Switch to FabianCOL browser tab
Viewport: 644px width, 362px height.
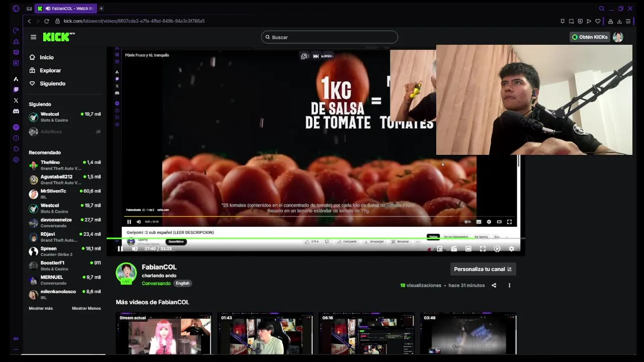click(x=65, y=9)
